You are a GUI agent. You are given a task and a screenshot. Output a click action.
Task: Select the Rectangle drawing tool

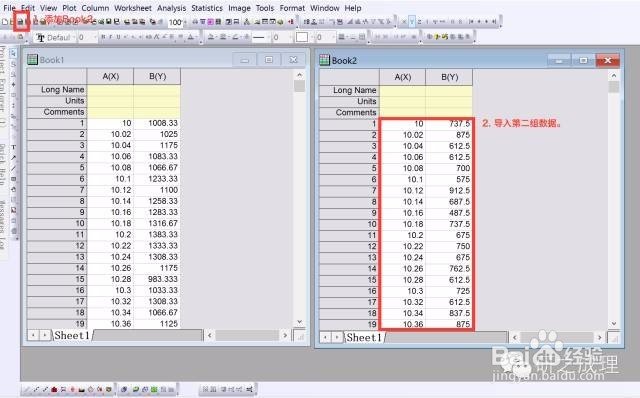tap(13, 179)
